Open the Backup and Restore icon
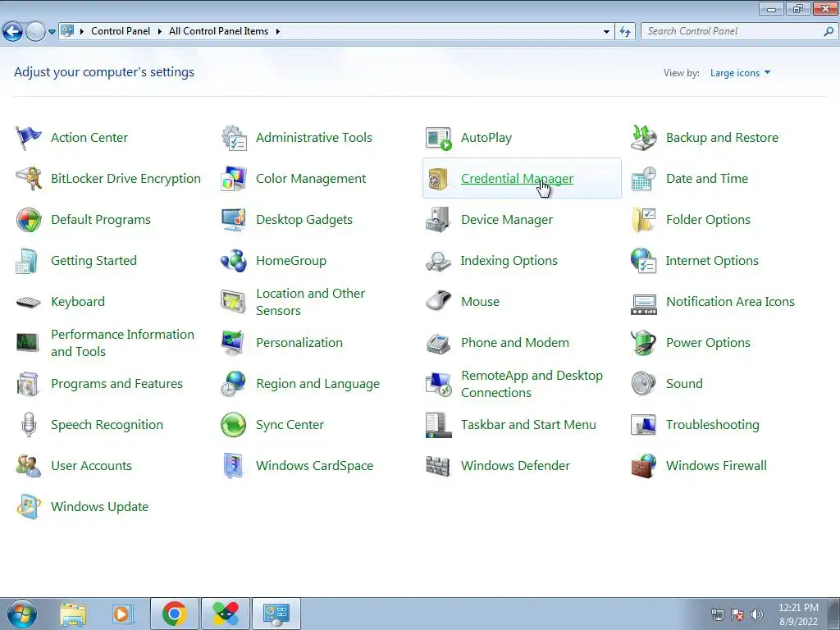Image resolution: width=840 pixels, height=630 pixels. click(x=644, y=138)
